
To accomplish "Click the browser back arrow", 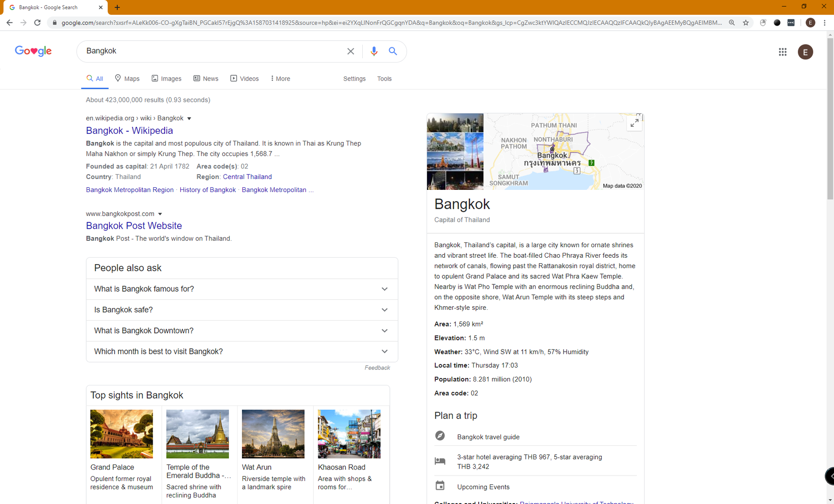I will pyautogui.click(x=10, y=23).
